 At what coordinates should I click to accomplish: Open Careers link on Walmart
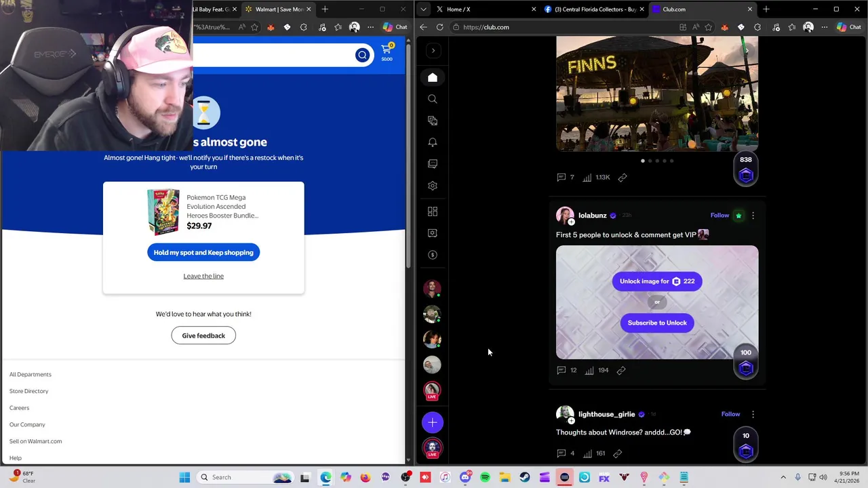pyautogui.click(x=19, y=408)
